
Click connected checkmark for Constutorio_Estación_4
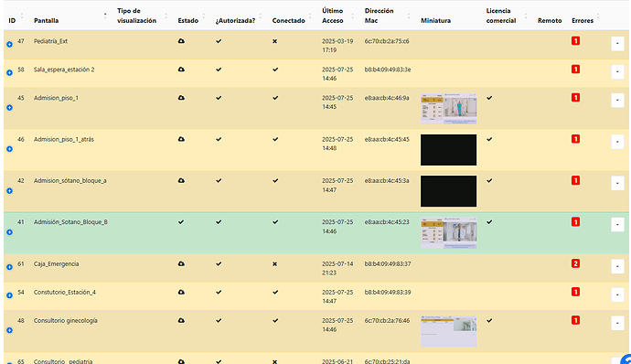point(275,292)
